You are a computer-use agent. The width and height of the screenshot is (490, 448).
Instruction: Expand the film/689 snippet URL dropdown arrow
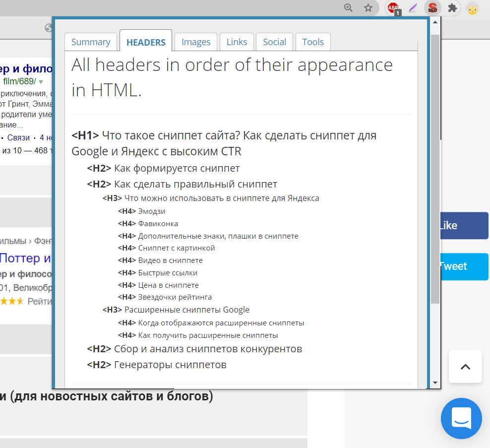point(41,82)
